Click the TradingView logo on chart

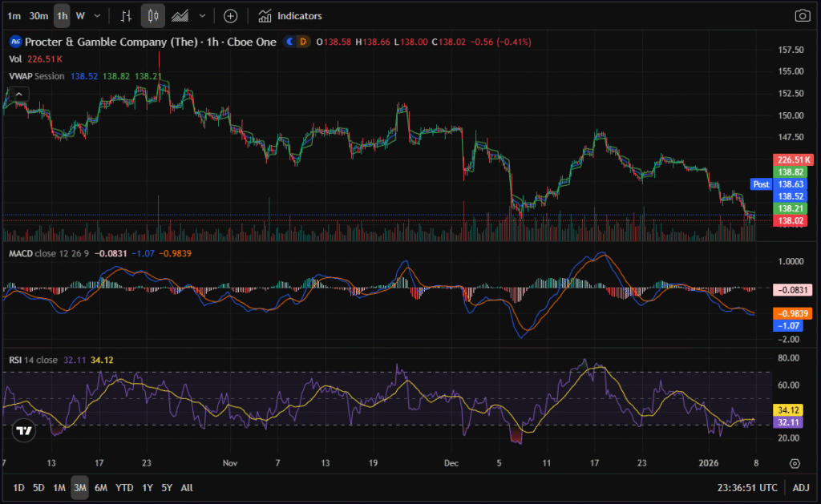click(24, 430)
